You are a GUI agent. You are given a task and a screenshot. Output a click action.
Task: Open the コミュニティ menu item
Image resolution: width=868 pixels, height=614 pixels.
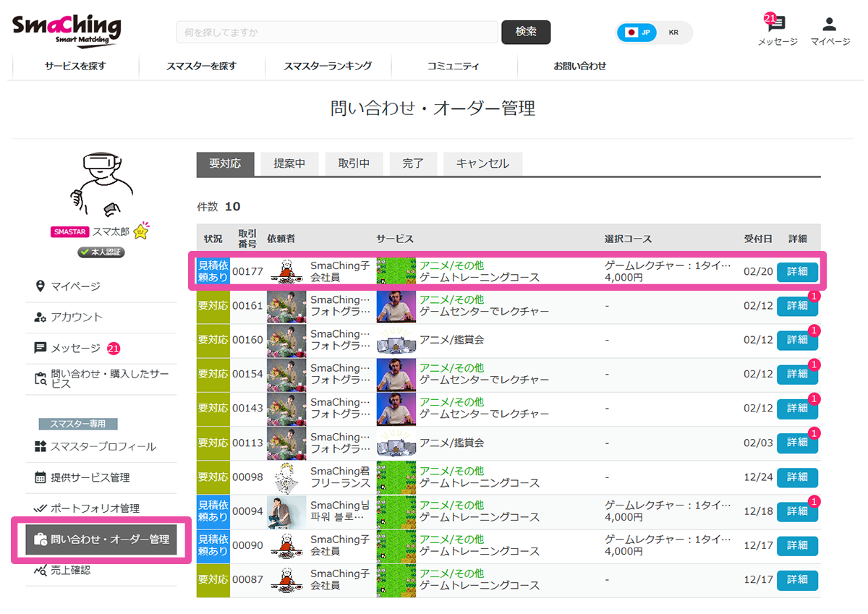[x=453, y=65]
